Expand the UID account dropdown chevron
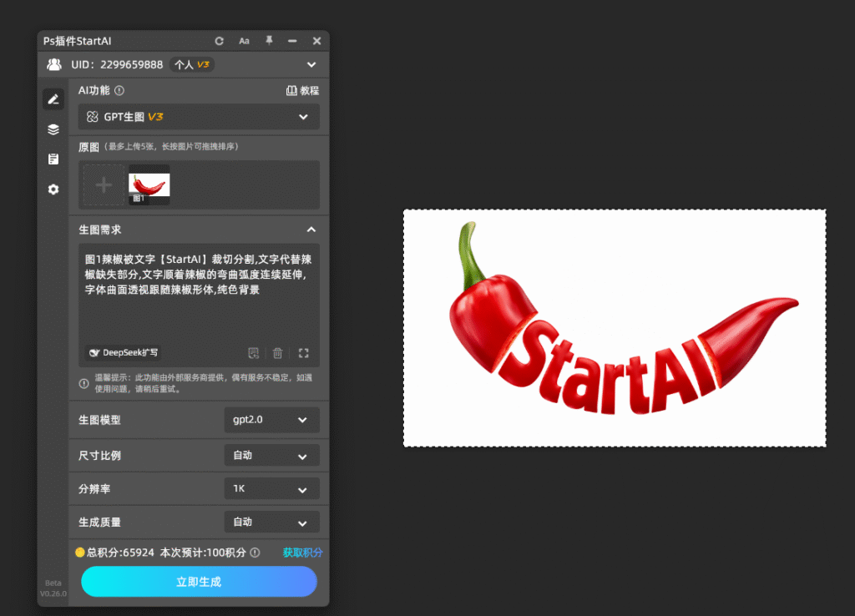The image size is (855, 616). click(311, 64)
